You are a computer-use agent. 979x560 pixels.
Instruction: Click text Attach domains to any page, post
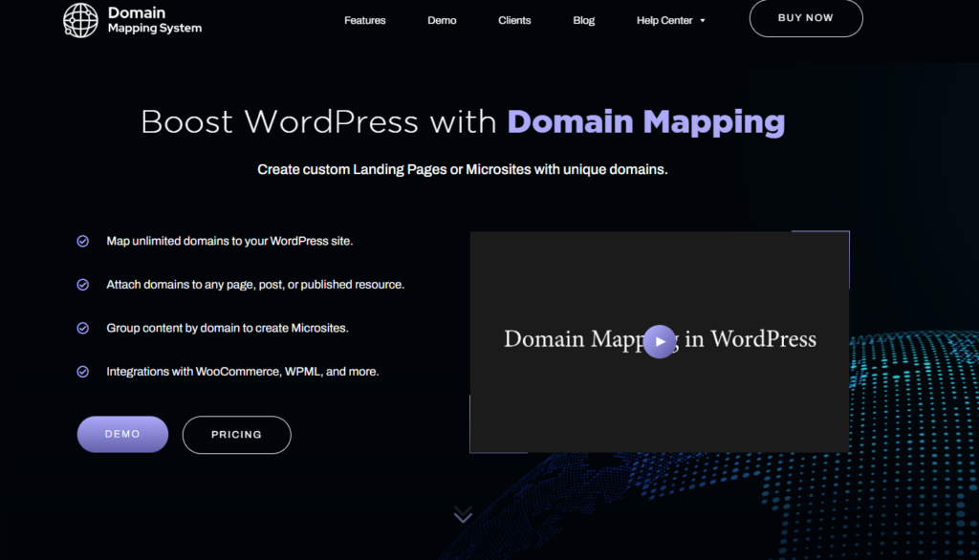pyautogui.click(x=255, y=285)
